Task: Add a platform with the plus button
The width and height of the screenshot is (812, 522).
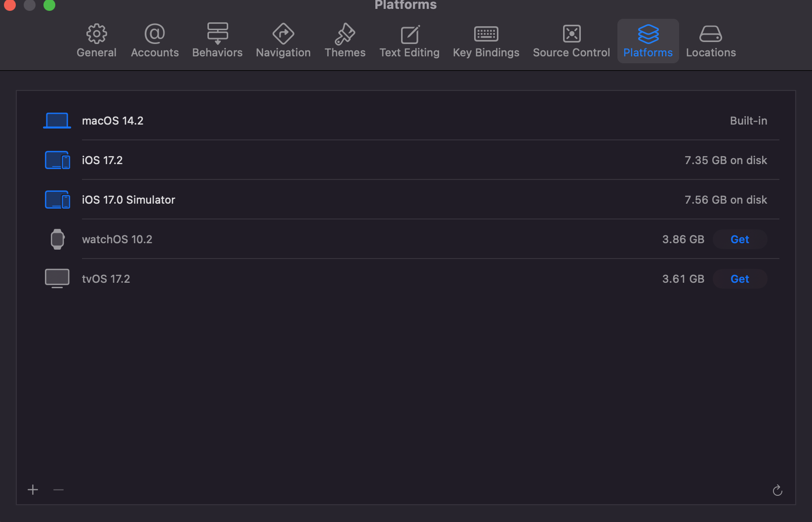Action: click(x=33, y=489)
